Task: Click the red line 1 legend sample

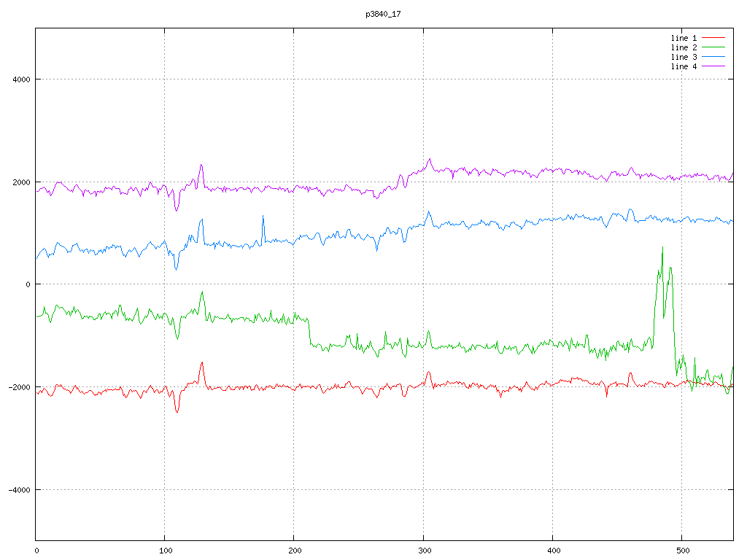Action: [713, 38]
